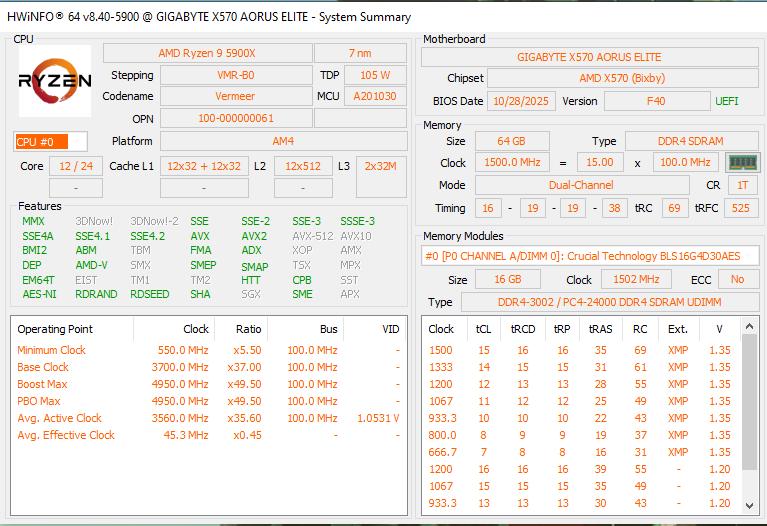This screenshot has height=526, width=767.
Task: Click the 1.0531 V VID value
Action: tap(378, 418)
